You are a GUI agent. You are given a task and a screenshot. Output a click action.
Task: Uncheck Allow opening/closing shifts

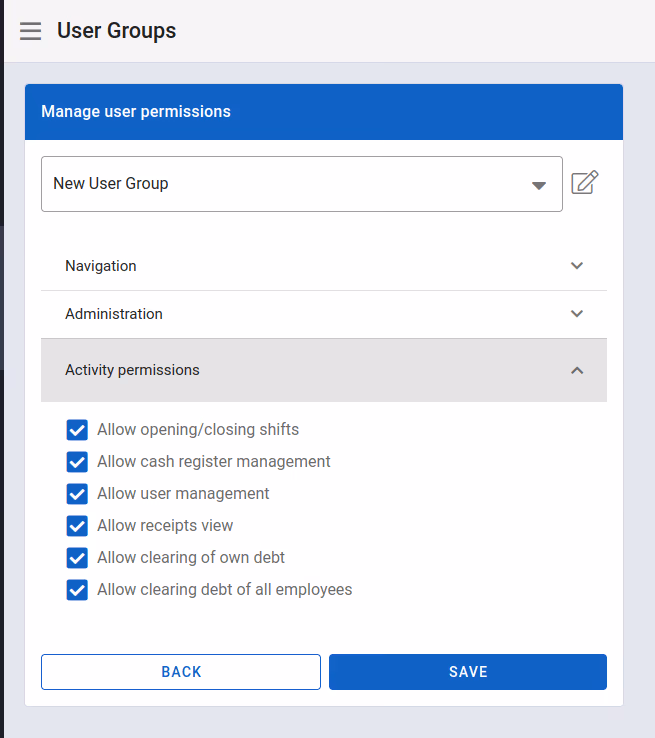click(77, 430)
